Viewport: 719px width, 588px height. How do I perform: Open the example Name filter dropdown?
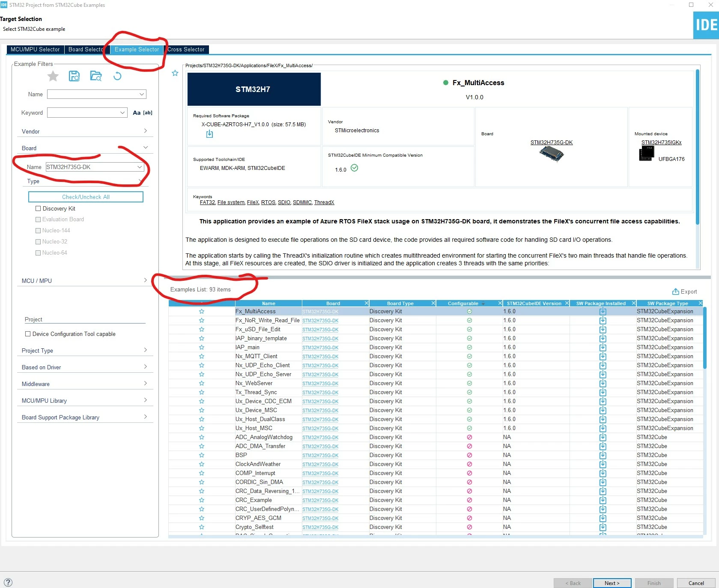[x=142, y=94]
